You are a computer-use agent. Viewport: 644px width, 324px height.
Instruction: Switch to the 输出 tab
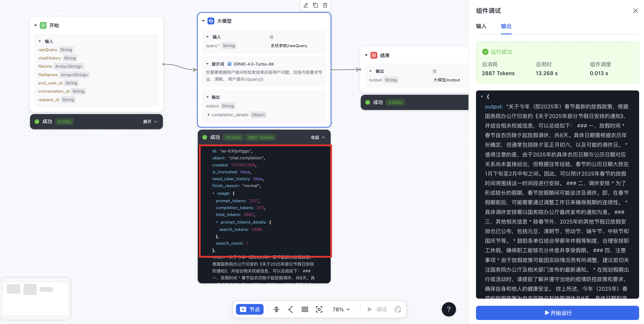point(506,26)
